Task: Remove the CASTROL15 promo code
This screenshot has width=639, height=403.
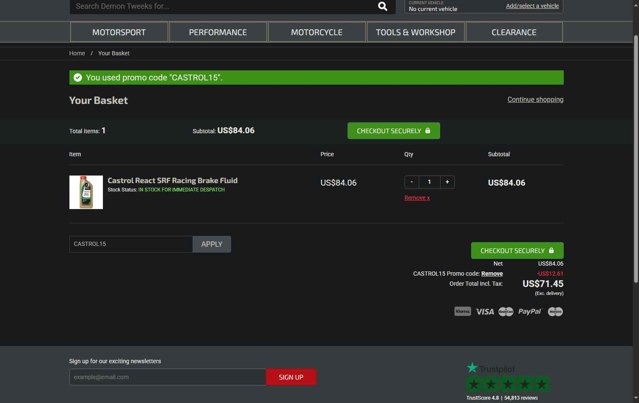Action: [x=491, y=274]
